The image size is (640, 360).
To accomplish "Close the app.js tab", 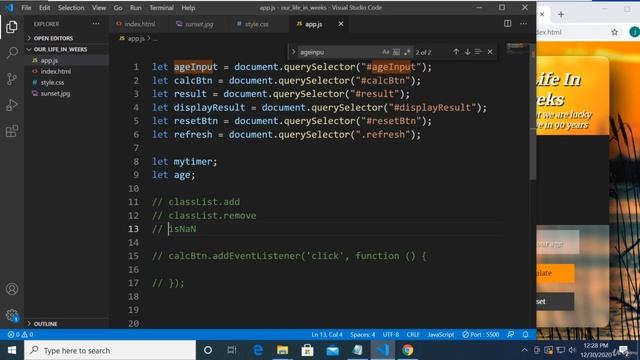I will coord(340,24).
